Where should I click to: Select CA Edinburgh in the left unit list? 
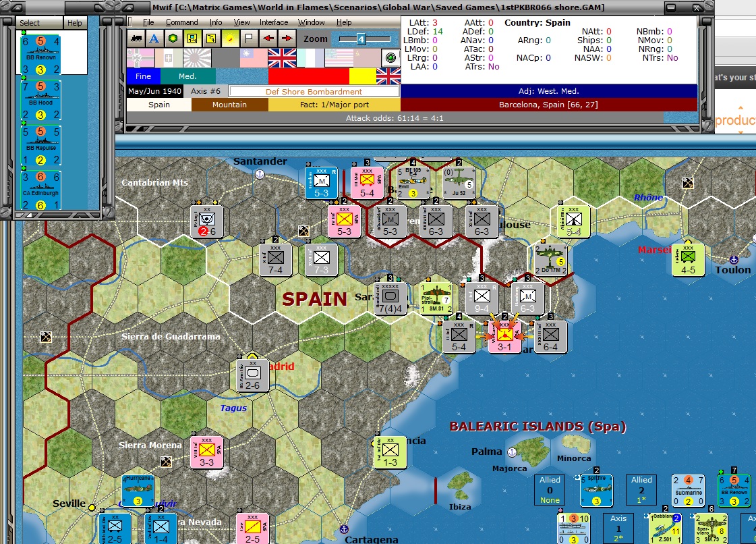click(41, 190)
